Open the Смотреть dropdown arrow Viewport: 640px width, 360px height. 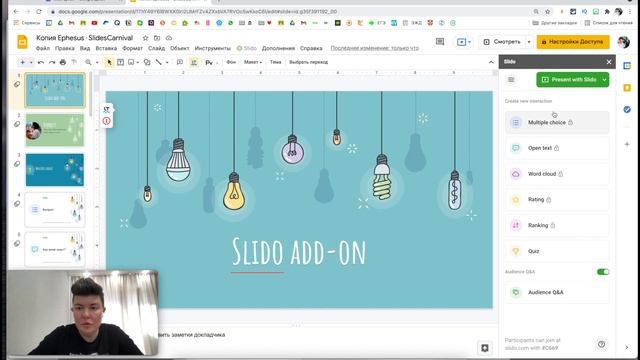point(529,42)
